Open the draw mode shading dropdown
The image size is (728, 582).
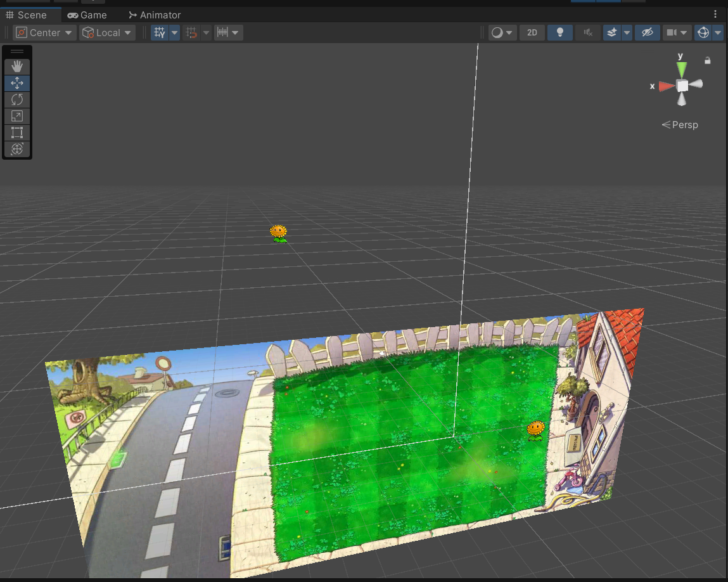[x=502, y=32]
